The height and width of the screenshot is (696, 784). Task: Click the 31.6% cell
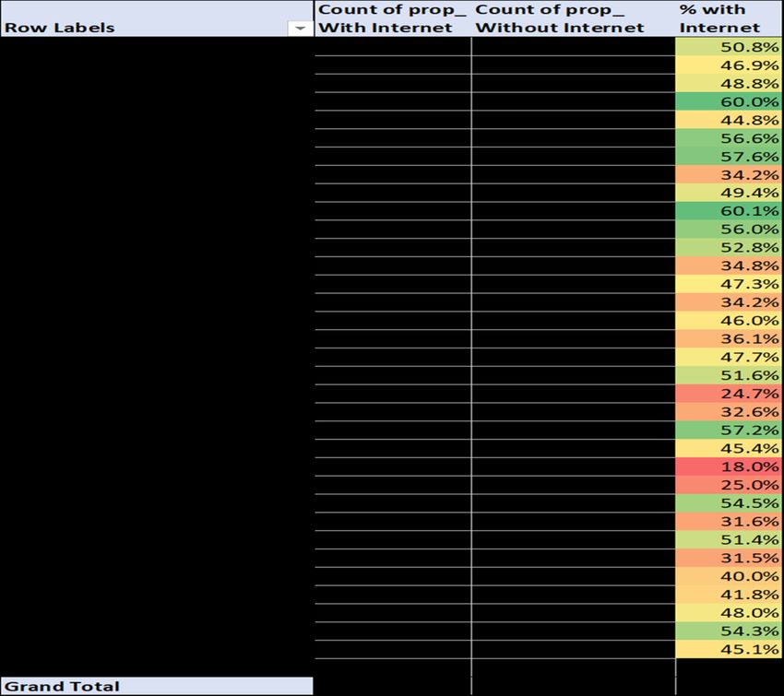728,521
